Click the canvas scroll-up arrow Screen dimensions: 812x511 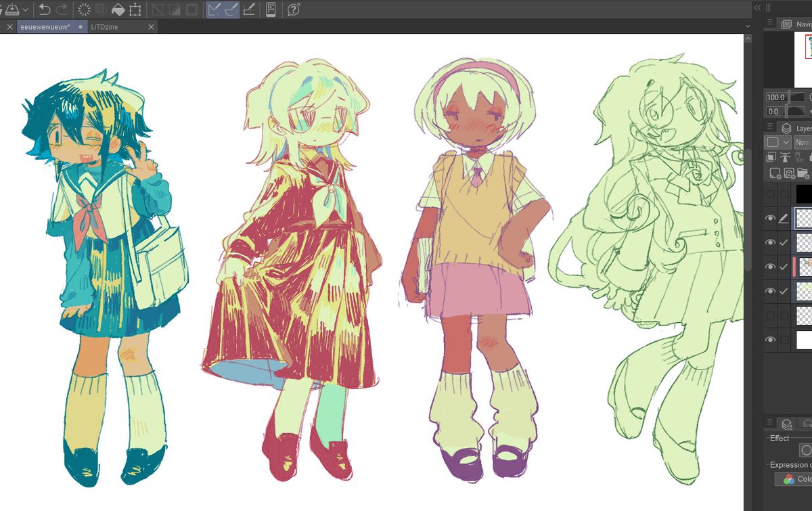pos(747,39)
